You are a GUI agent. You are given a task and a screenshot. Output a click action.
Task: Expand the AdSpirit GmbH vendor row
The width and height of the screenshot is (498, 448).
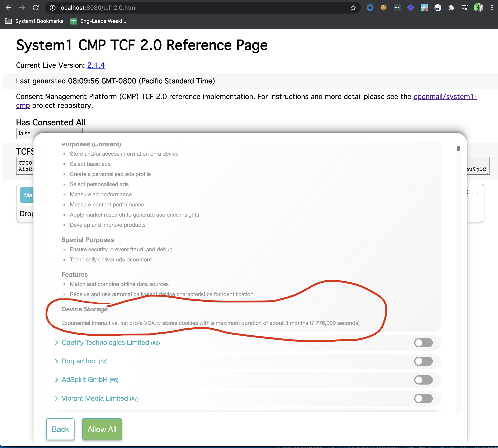pos(57,380)
